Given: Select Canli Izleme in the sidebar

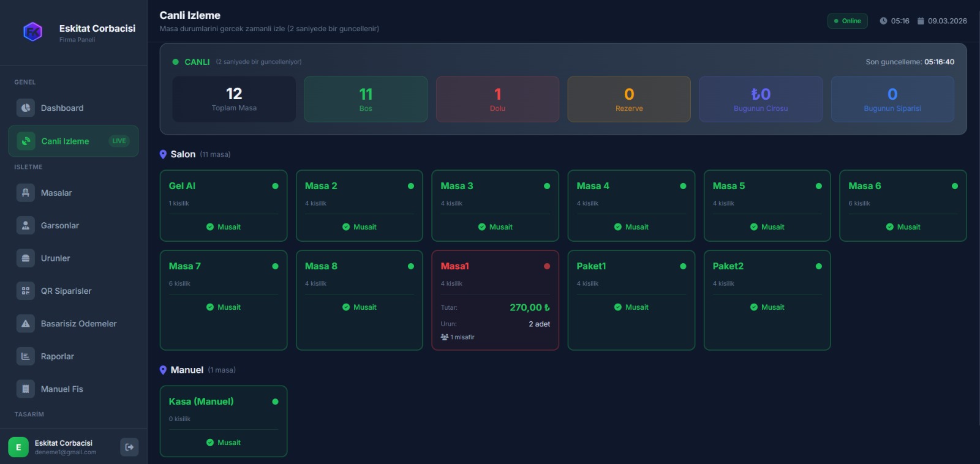Looking at the screenshot, I should click(73, 141).
